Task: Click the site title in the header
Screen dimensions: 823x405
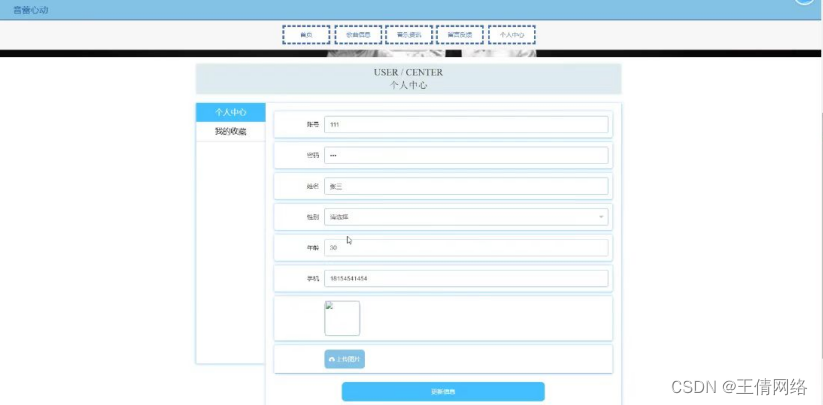Action: coord(31,9)
